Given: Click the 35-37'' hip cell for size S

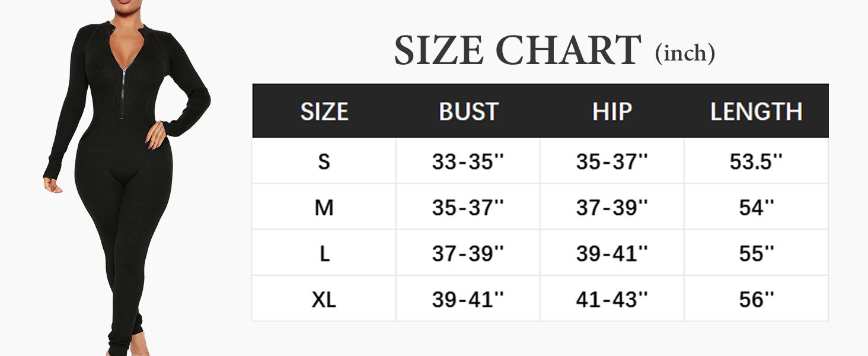Looking at the screenshot, I should coord(612,161).
